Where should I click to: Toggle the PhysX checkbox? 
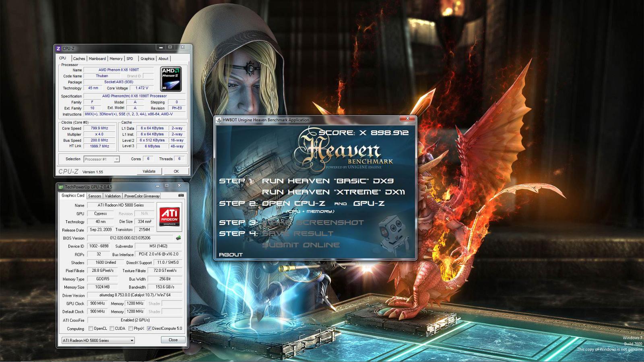[130, 329]
